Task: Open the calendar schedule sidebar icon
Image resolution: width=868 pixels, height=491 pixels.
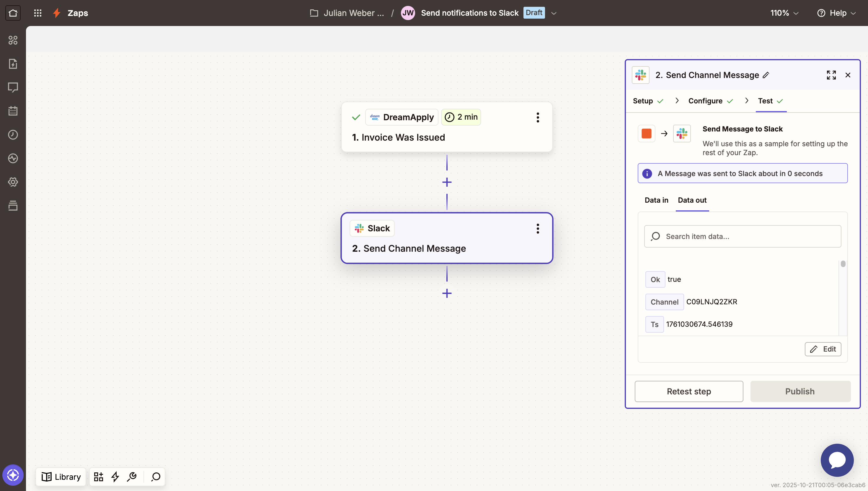Action: 13,111
